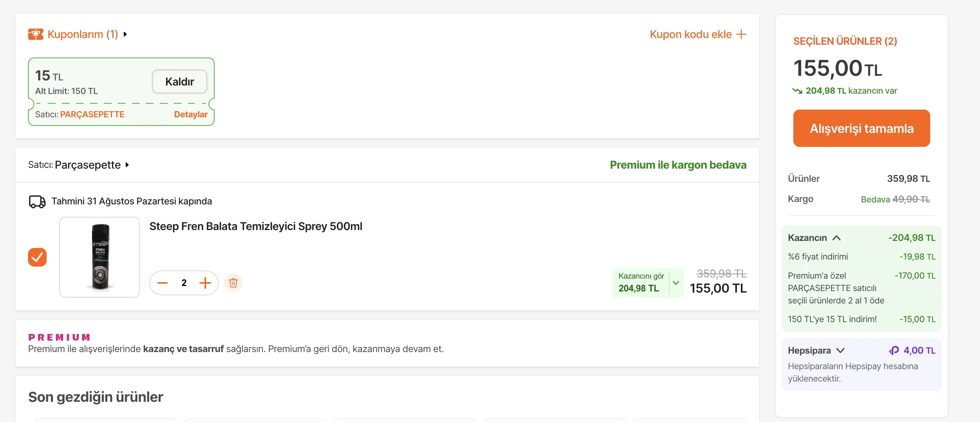Increase product quantity with the plus button
The height and width of the screenshot is (422, 980).
[205, 283]
